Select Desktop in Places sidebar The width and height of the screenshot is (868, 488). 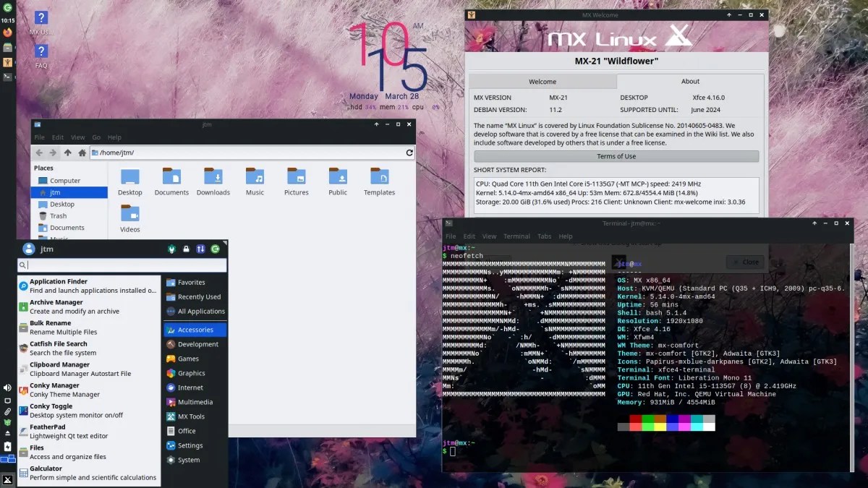[69, 204]
